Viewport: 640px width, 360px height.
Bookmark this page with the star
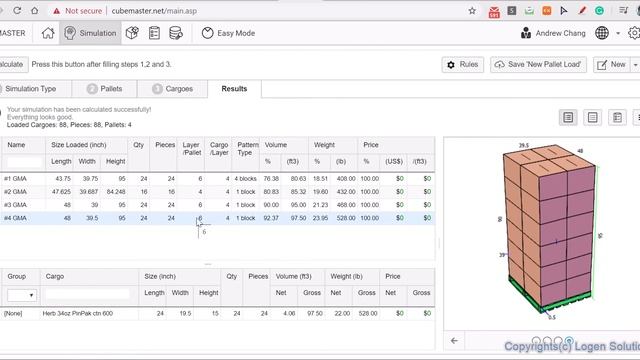[x=472, y=11]
